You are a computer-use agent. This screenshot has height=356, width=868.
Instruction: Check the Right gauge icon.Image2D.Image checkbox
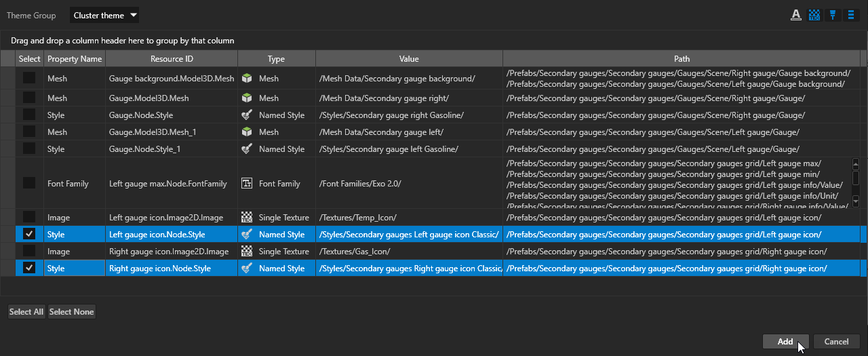(x=29, y=252)
